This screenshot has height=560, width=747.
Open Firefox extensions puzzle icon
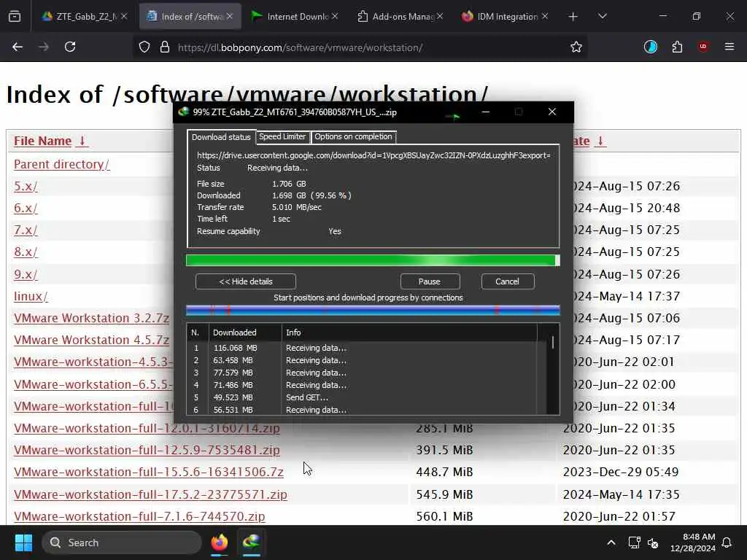tap(677, 47)
